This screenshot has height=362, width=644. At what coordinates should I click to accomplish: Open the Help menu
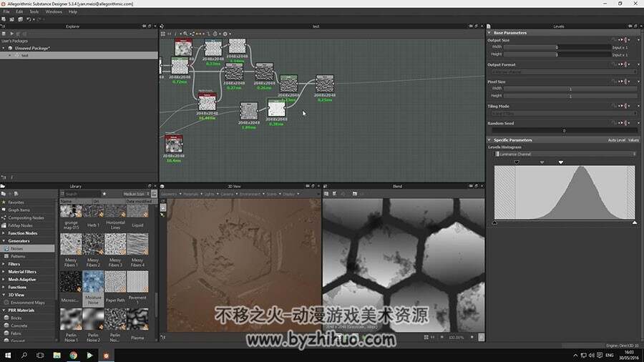73,12
